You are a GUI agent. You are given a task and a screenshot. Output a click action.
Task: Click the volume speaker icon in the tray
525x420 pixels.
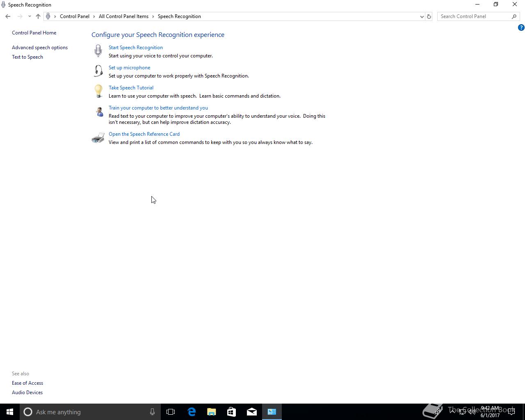tap(472, 412)
